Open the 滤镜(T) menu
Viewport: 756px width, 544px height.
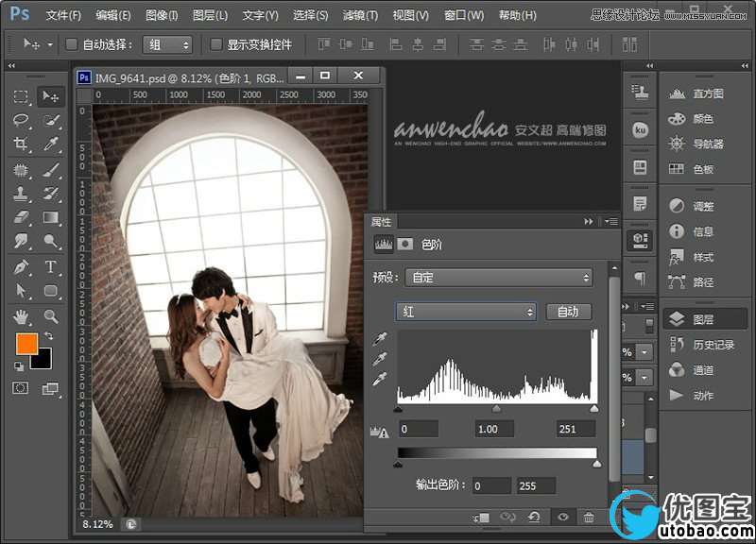[x=360, y=15]
